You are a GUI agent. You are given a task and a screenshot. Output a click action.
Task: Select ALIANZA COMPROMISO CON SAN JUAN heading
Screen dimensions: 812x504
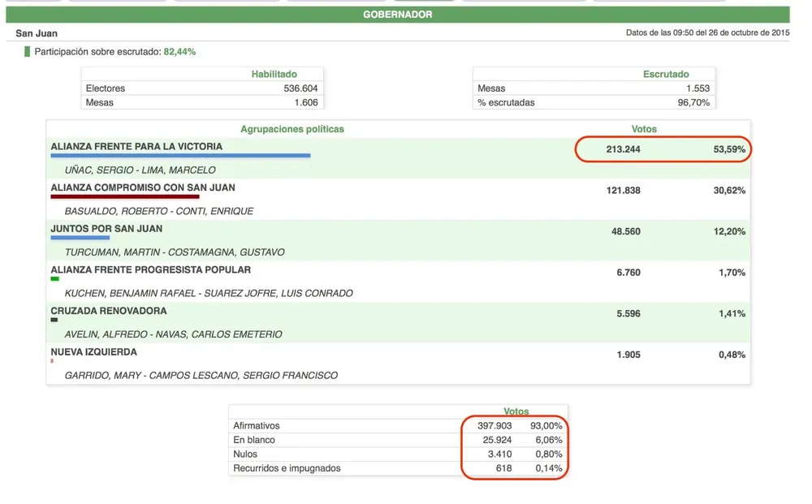[x=142, y=187]
